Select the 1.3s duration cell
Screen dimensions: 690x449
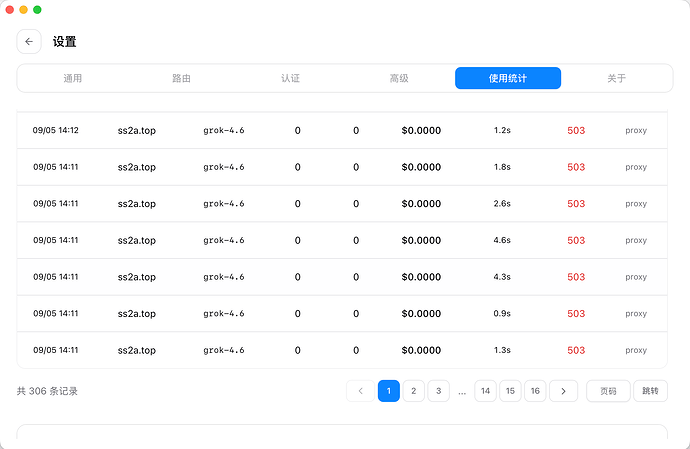pyautogui.click(x=502, y=350)
